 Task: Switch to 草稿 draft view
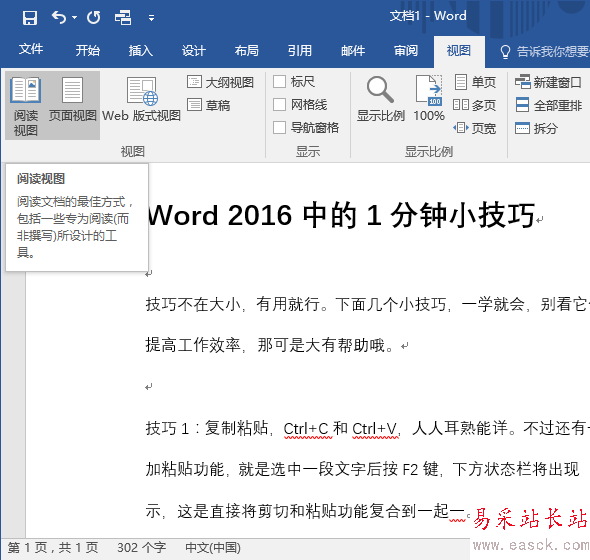coord(209,105)
